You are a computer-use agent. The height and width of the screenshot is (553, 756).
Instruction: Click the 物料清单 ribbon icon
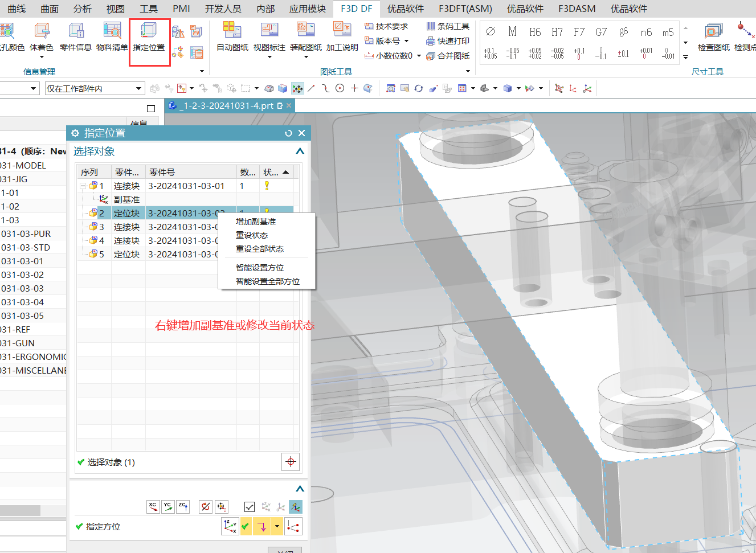(x=112, y=37)
